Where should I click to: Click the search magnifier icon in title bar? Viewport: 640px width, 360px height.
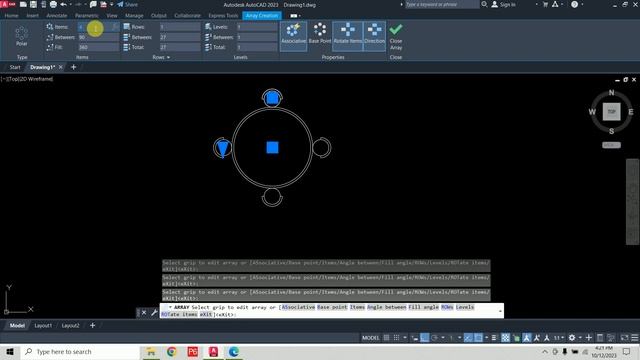click(484, 4)
